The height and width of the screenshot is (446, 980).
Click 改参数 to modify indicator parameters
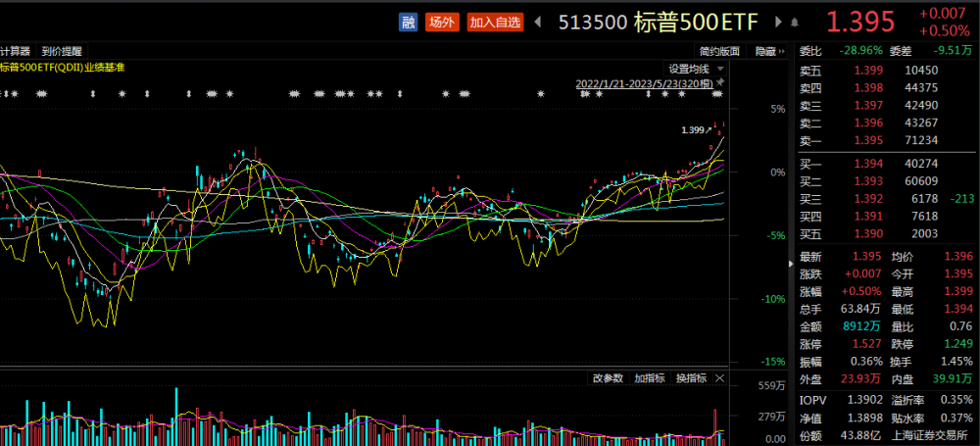click(x=609, y=377)
